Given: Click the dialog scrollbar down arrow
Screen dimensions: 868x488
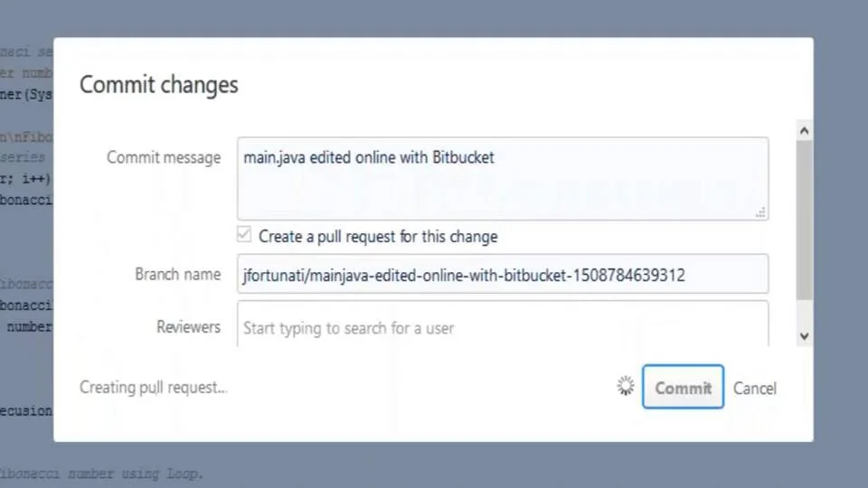Looking at the screenshot, I should (804, 335).
